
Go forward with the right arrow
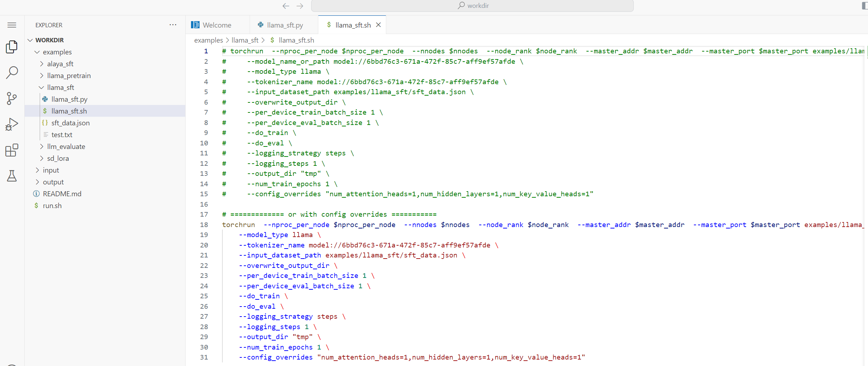[300, 6]
